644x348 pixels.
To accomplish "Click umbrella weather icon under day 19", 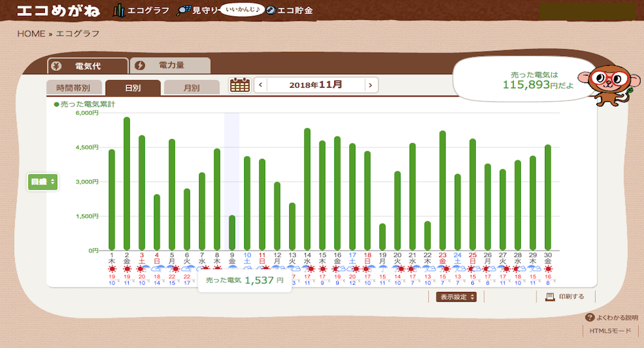I will 383,269.
